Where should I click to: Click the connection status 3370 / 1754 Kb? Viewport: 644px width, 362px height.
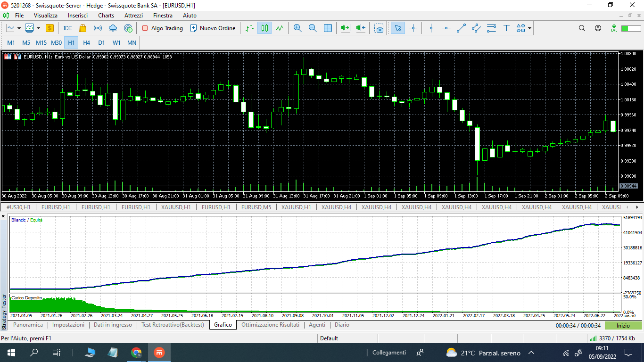coord(612,338)
